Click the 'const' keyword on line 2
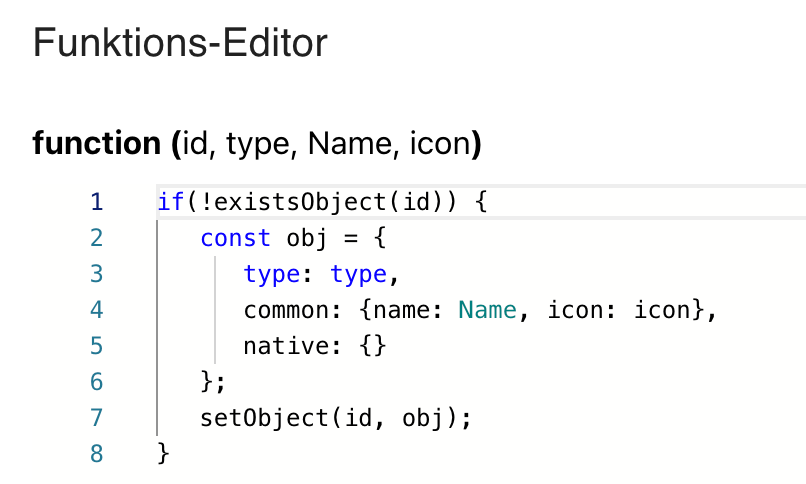The image size is (806, 484). (x=235, y=238)
